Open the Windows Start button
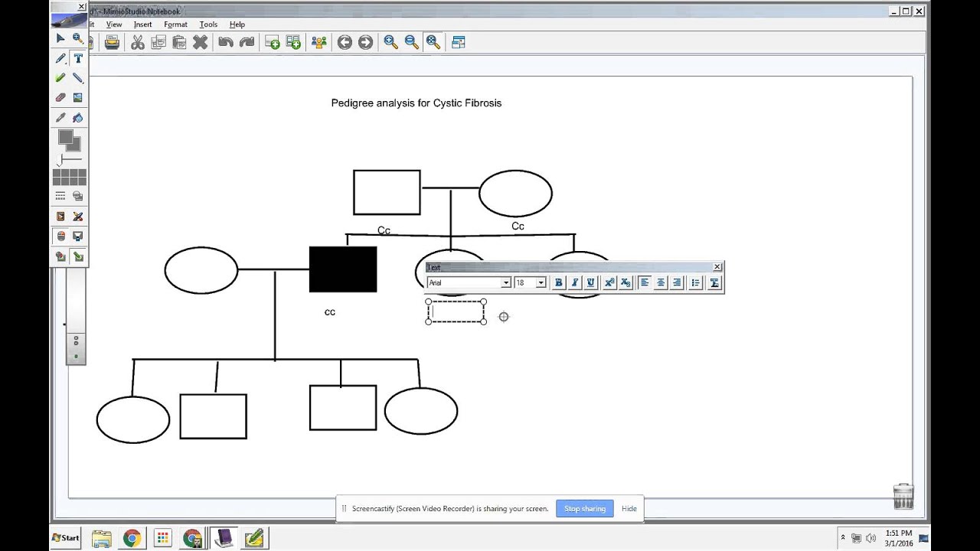The image size is (980, 551). tap(65, 537)
